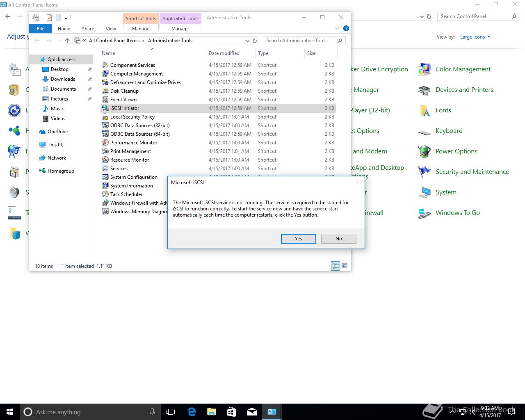Viewport: 525px width, 420px height.
Task: Click the Windows Memory Diagnostic icon
Action: coord(105,212)
